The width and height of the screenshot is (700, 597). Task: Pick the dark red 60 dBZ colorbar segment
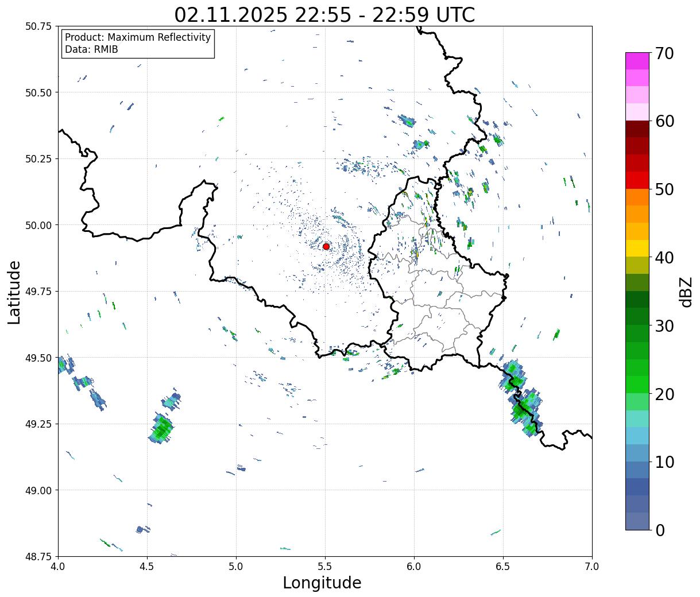(637, 129)
